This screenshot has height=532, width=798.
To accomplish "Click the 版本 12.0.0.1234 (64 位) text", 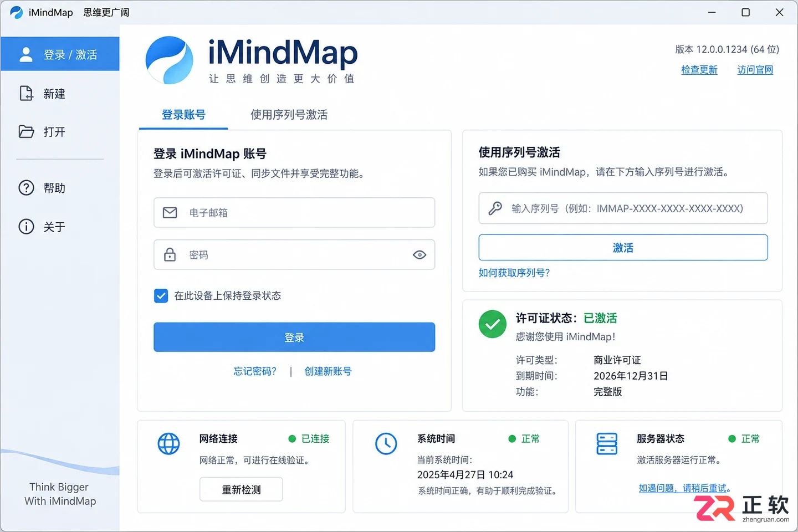I will (727, 49).
